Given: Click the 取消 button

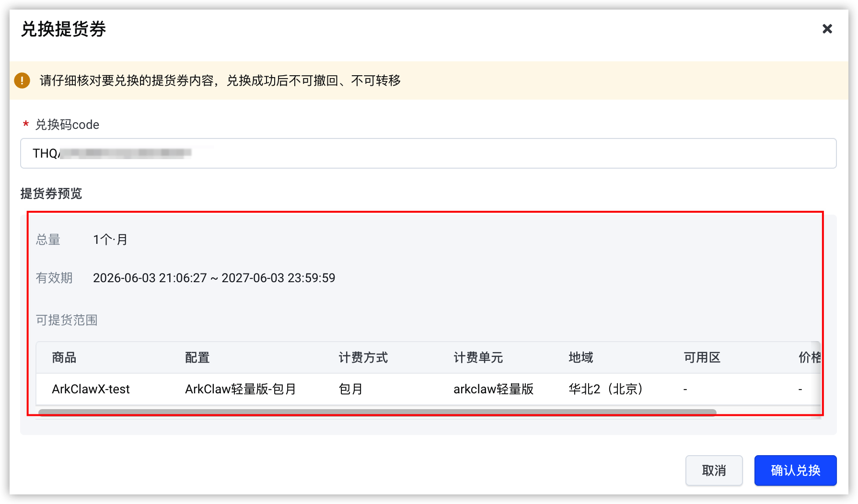Looking at the screenshot, I should click(714, 470).
